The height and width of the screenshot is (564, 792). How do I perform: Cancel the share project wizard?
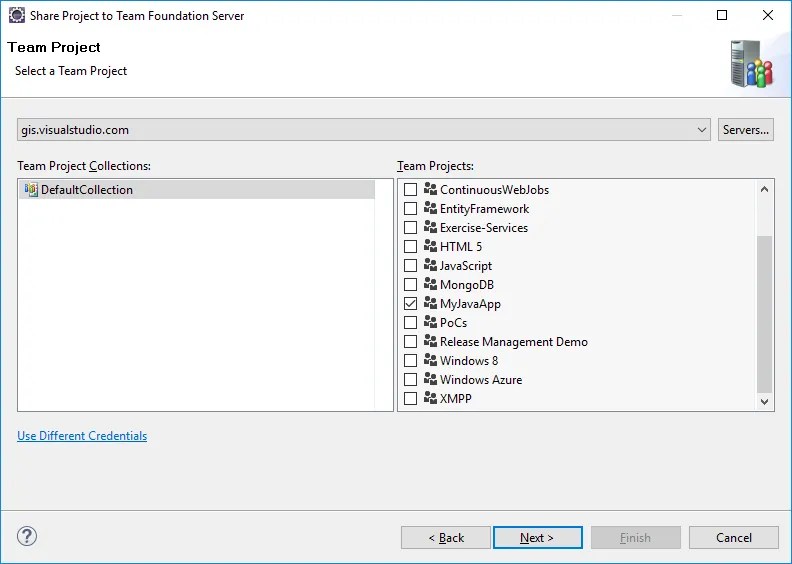coord(733,538)
